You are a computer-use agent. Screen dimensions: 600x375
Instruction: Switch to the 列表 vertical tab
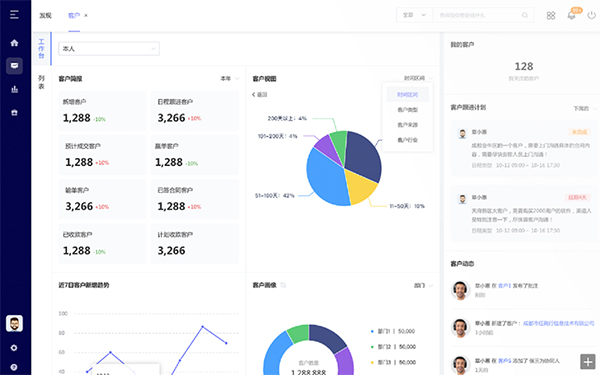click(41, 82)
